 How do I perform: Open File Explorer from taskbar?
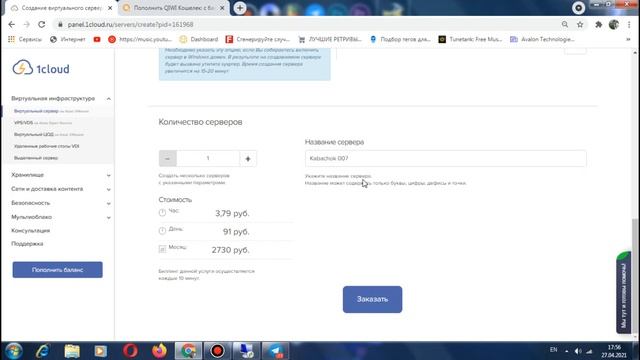point(72,351)
